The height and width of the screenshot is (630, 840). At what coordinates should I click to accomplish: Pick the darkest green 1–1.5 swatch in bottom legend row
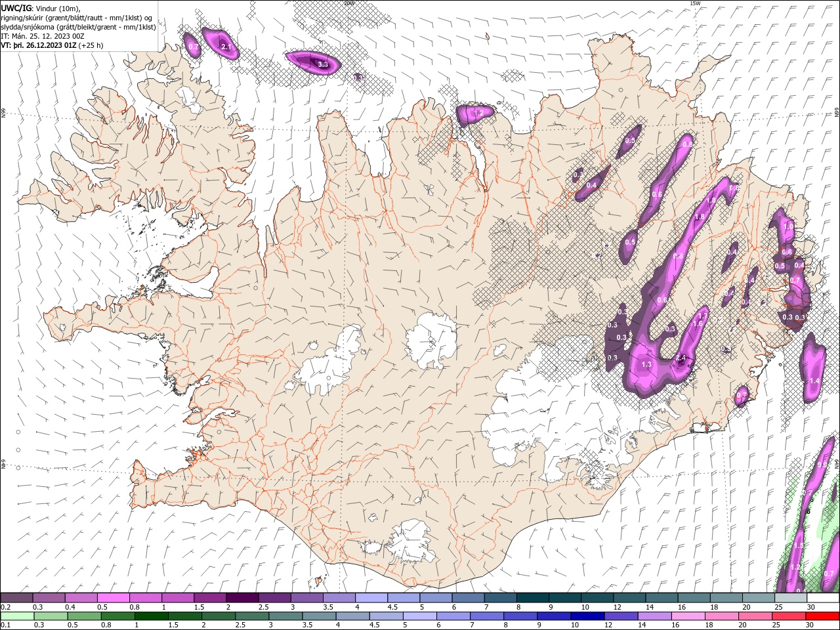[x=151, y=616]
